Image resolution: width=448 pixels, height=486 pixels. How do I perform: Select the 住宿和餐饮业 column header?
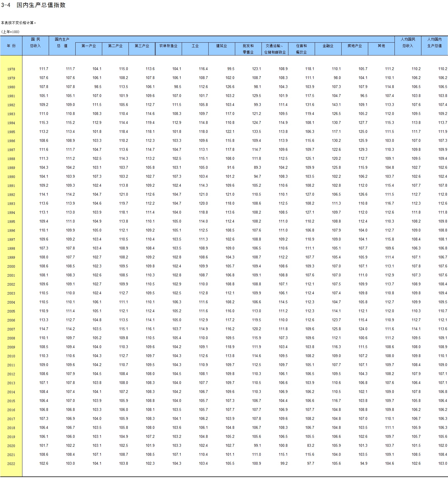coord(302,49)
